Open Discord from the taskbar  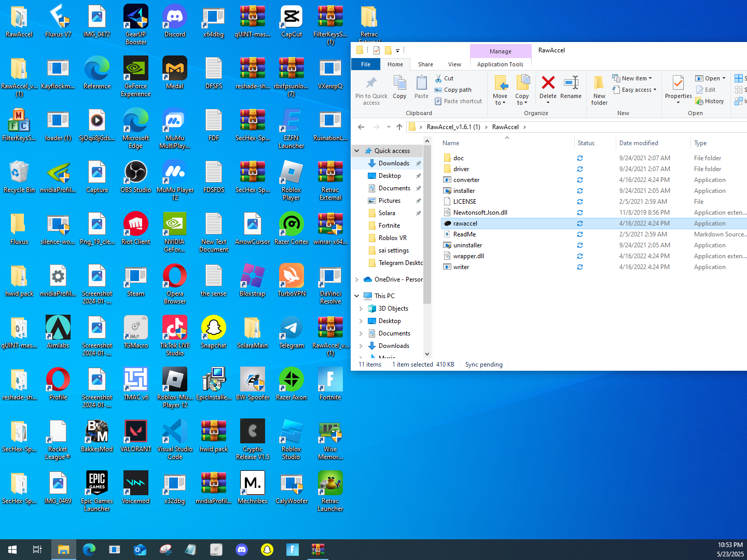click(x=242, y=550)
